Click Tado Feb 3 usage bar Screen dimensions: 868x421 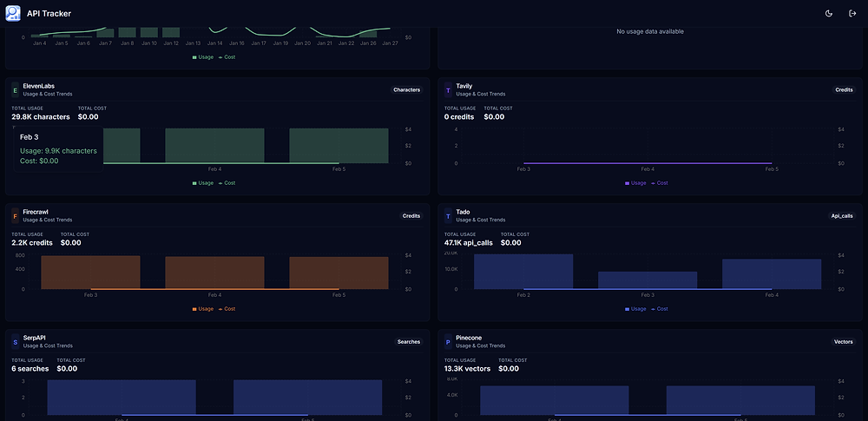[648, 280]
